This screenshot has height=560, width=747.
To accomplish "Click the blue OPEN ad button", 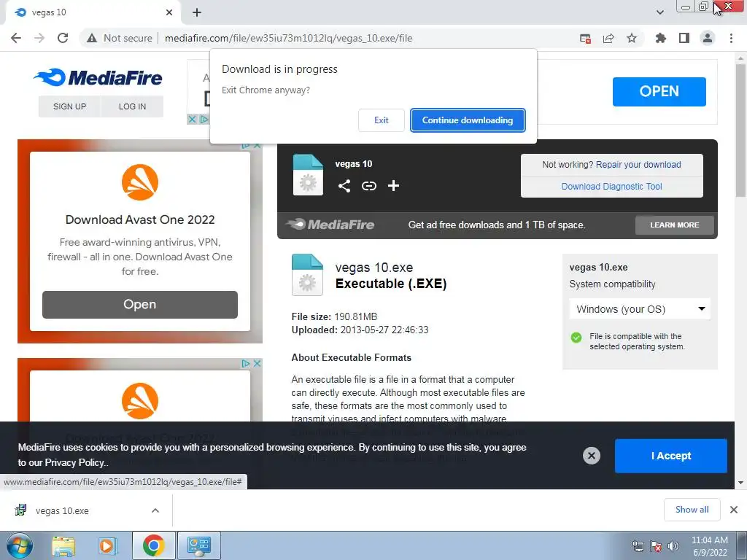I will click(x=659, y=91).
